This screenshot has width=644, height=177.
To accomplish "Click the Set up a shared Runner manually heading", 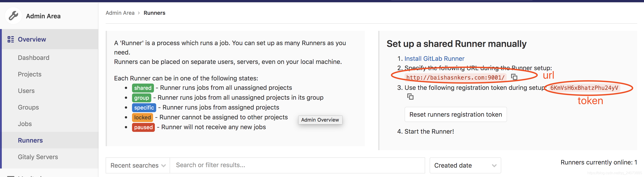I will pos(456,44).
